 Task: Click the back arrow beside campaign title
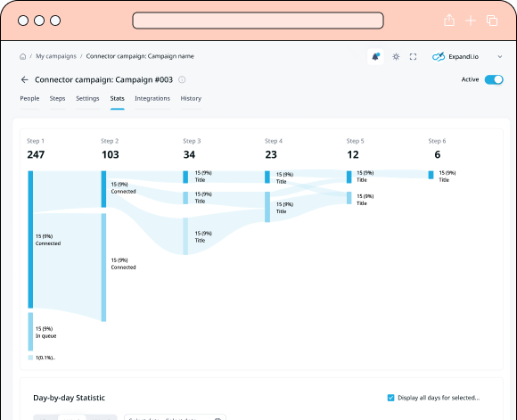[24, 79]
